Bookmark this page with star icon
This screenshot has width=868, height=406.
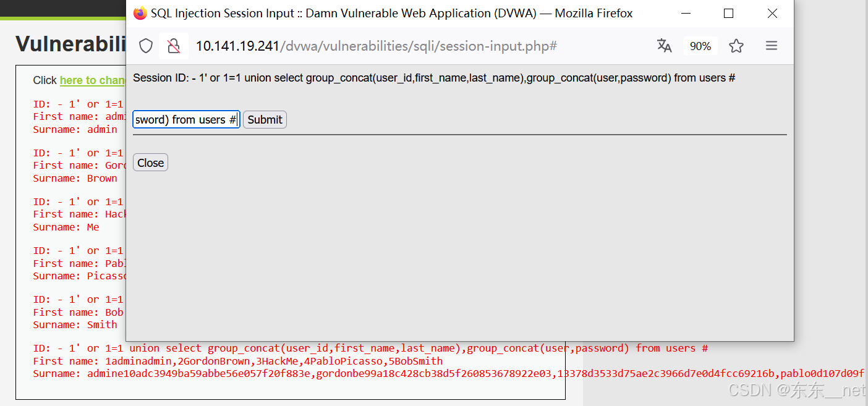click(x=736, y=46)
